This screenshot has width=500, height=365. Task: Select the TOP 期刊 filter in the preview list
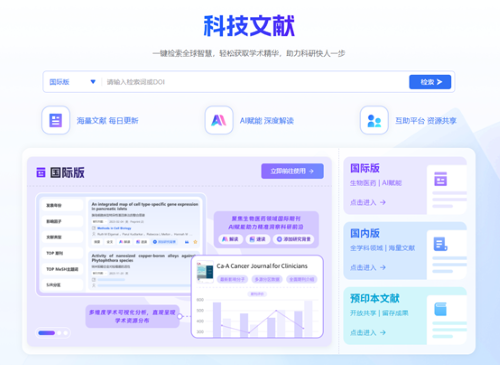(62, 253)
